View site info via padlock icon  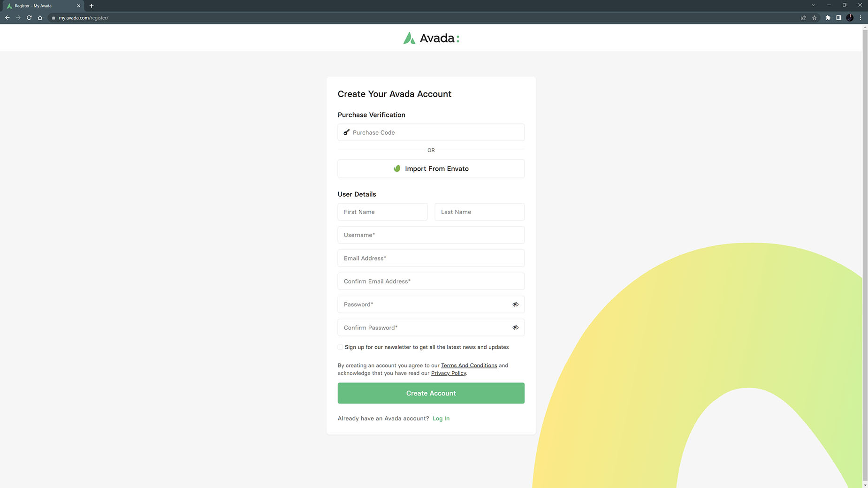pos(53,18)
